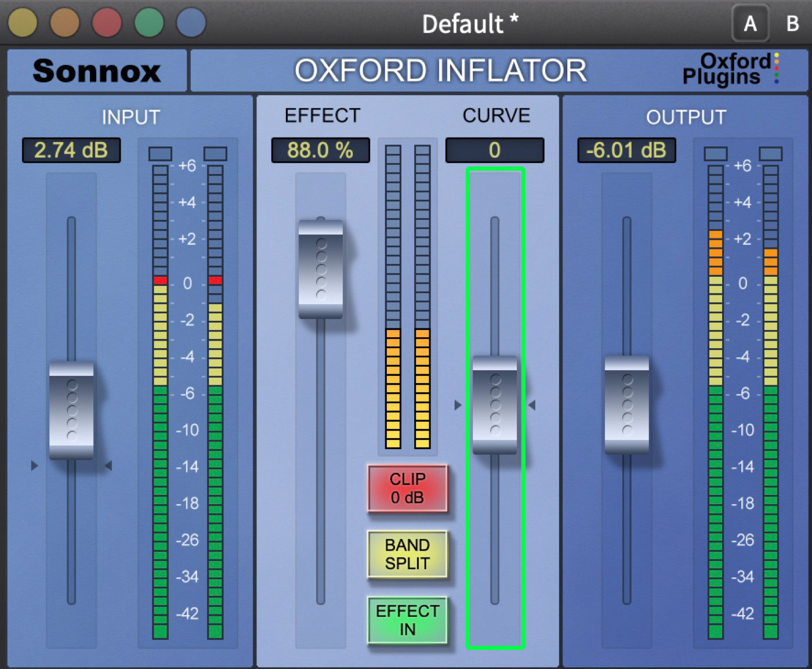
Task: Click the green circle in title bar
Action: [149, 23]
